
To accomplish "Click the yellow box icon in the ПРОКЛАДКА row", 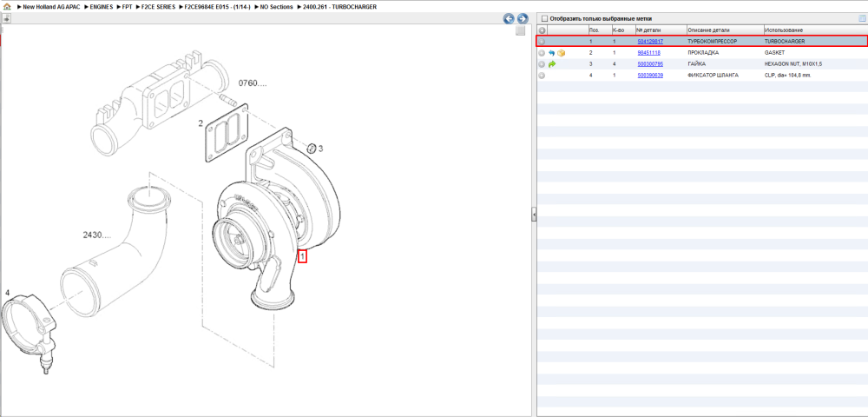I will coord(562,53).
